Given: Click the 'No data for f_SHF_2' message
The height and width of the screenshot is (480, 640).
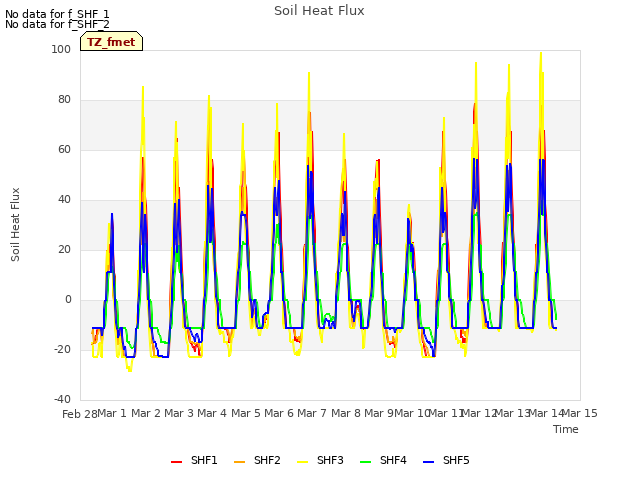Looking at the screenshot, I should pos(57,24).
